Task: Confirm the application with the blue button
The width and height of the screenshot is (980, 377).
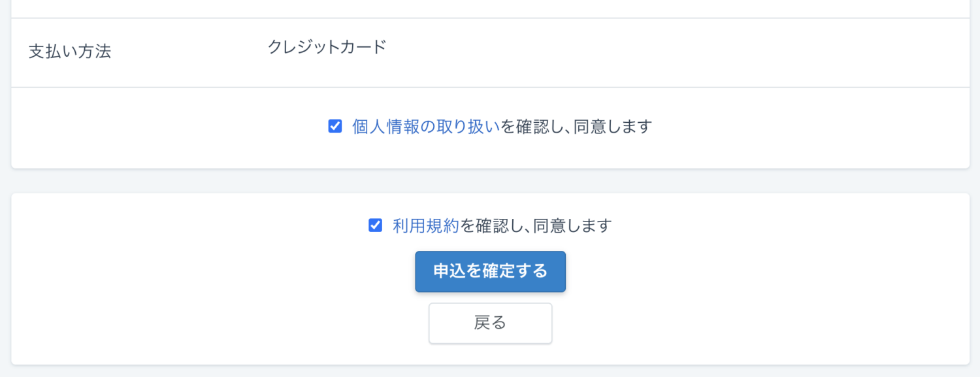Action: [490, 271]
